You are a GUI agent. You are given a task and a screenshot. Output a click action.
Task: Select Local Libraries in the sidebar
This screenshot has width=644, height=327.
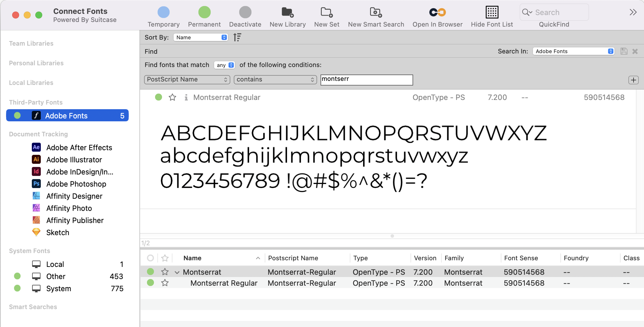[31, 82]
